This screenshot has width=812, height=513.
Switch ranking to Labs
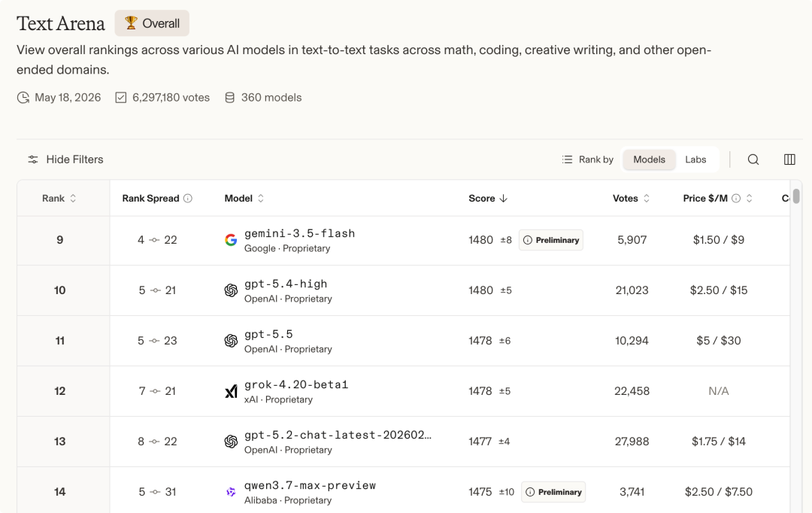click(695, 159)
